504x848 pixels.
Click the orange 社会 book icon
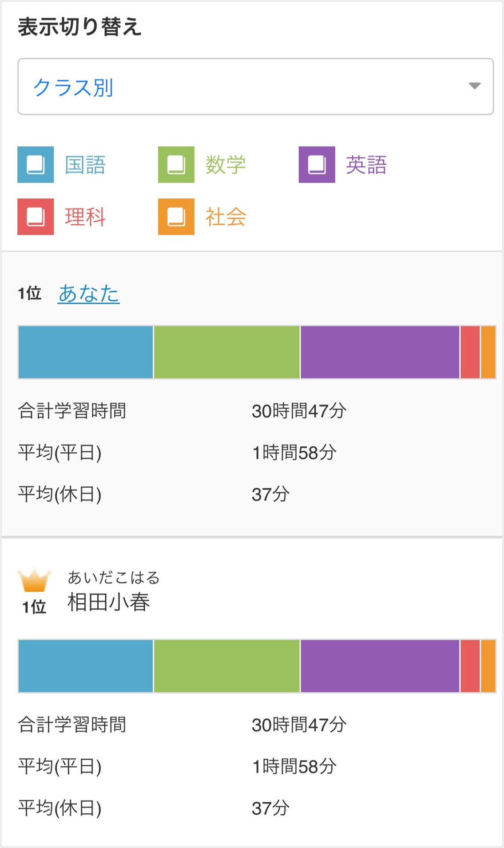(176, 217)
